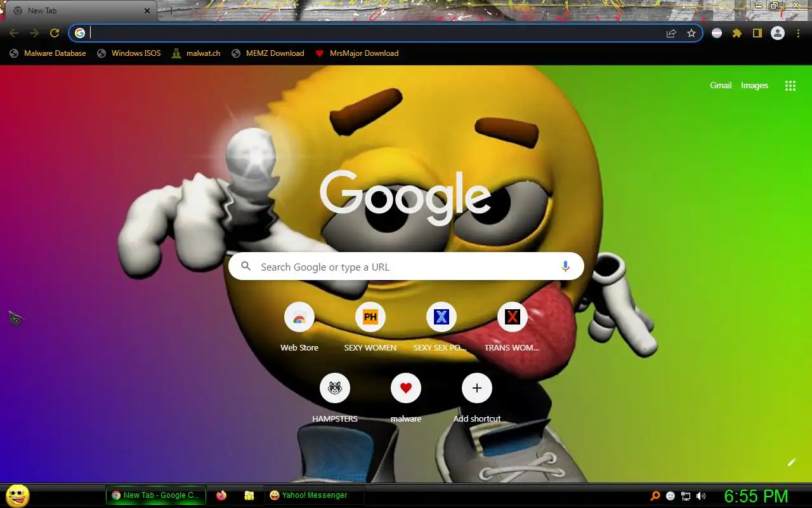The height and width of the screenshot is (508, 812).
Task: Toggle the side panel icon
Action: pos(757,33)
